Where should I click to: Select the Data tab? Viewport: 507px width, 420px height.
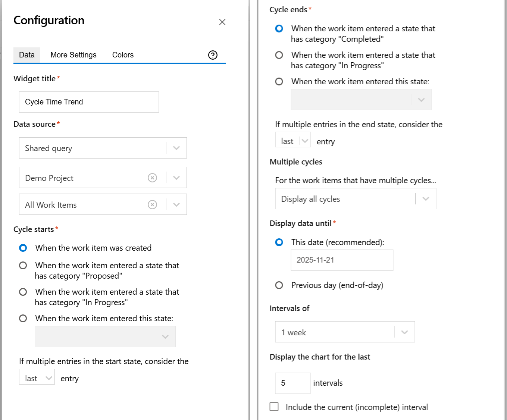pos(27,55)
